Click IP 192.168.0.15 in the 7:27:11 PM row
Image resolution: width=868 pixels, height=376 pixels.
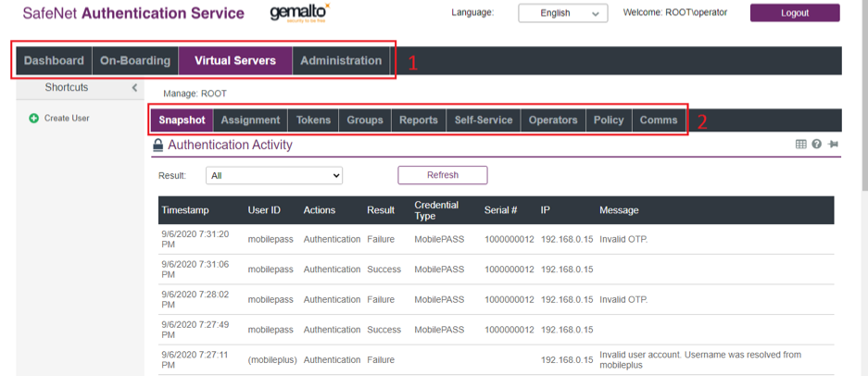[567, 360]
